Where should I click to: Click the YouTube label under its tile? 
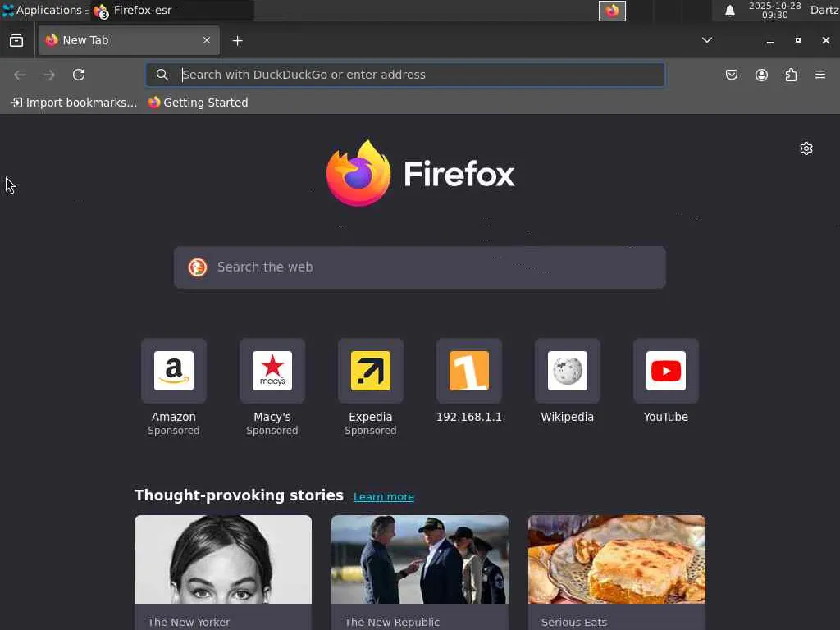(666, 417)
